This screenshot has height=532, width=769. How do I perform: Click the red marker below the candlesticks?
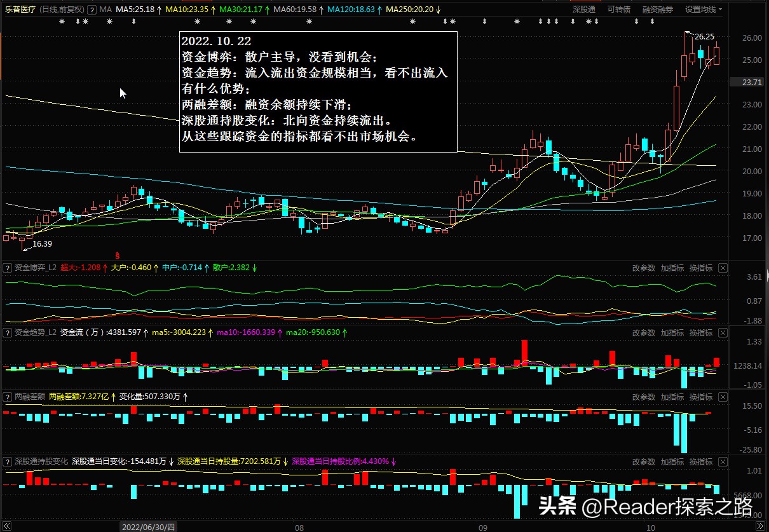pos(117,255)
